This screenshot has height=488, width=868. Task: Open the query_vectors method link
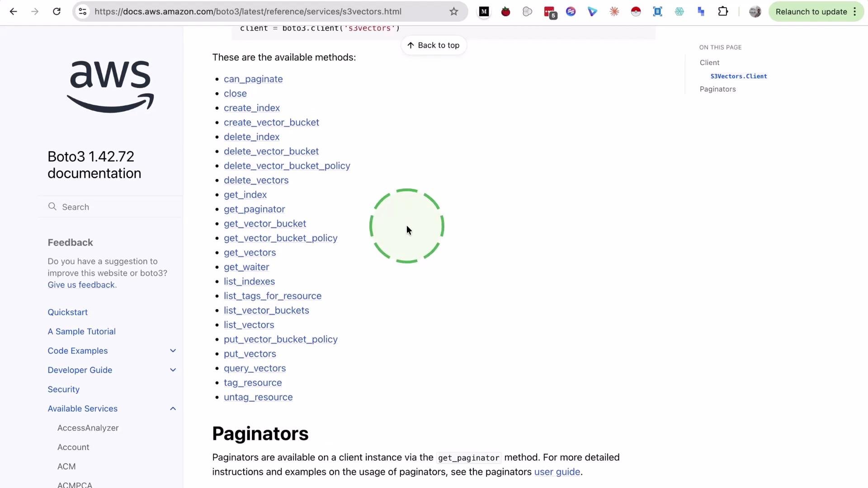click(255, 368)
